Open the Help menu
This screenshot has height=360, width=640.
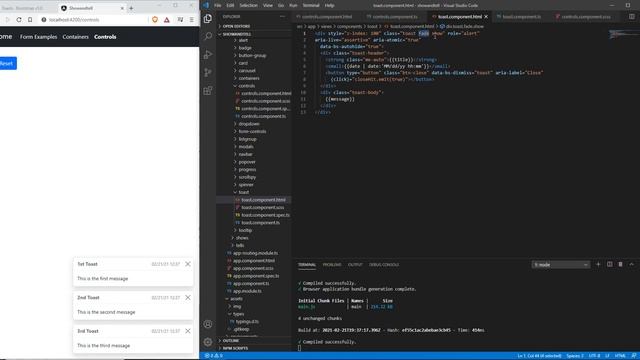pyautogui.click(x=329, y=5)
